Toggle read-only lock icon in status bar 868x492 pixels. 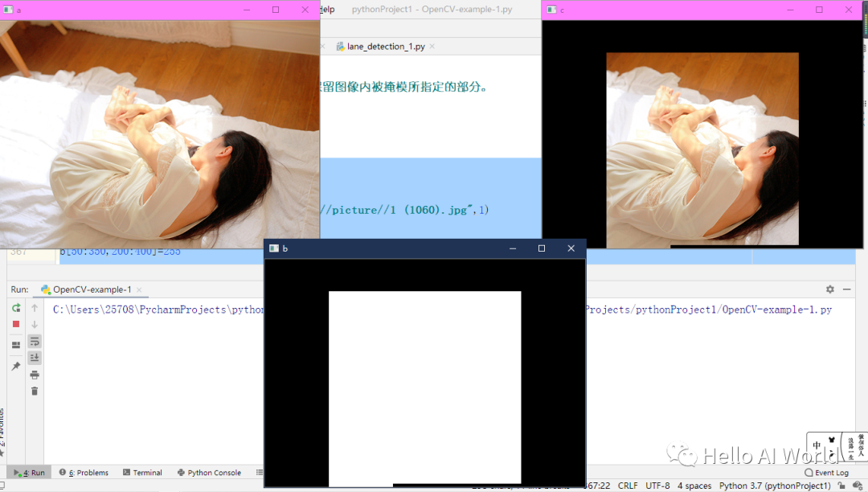[x=841, y=486]
